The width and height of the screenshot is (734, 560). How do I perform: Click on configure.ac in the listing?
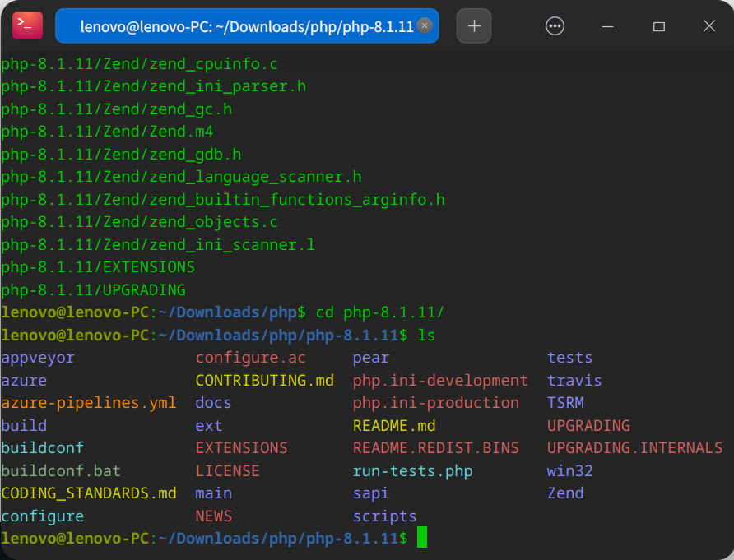pyautogui.click(x=250, y=358)
